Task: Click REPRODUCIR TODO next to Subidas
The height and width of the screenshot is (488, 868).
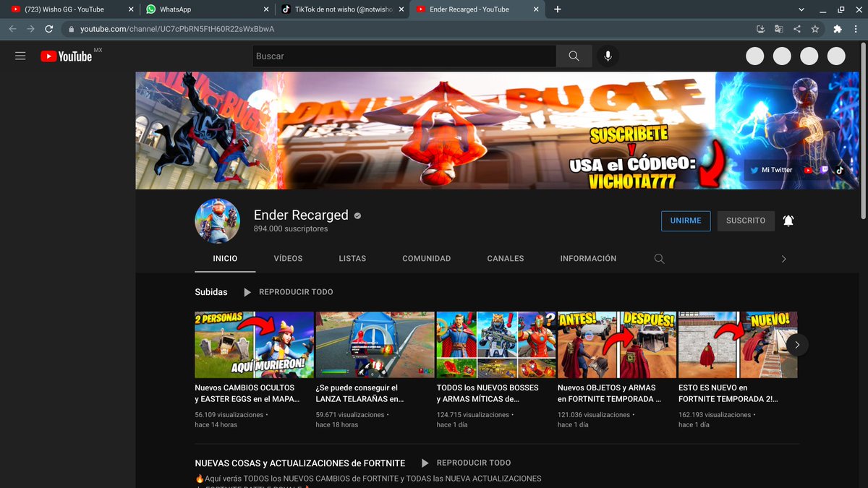Action: 288,292
